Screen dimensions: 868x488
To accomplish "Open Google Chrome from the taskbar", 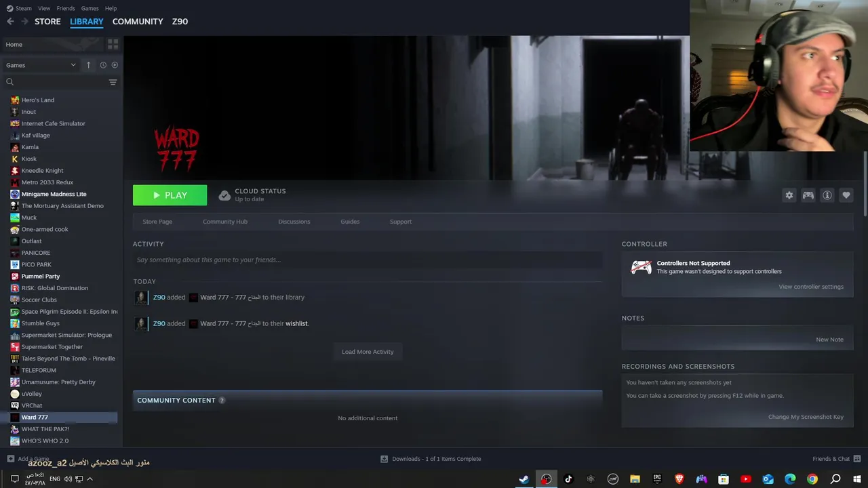I will (x=812, y=479).
